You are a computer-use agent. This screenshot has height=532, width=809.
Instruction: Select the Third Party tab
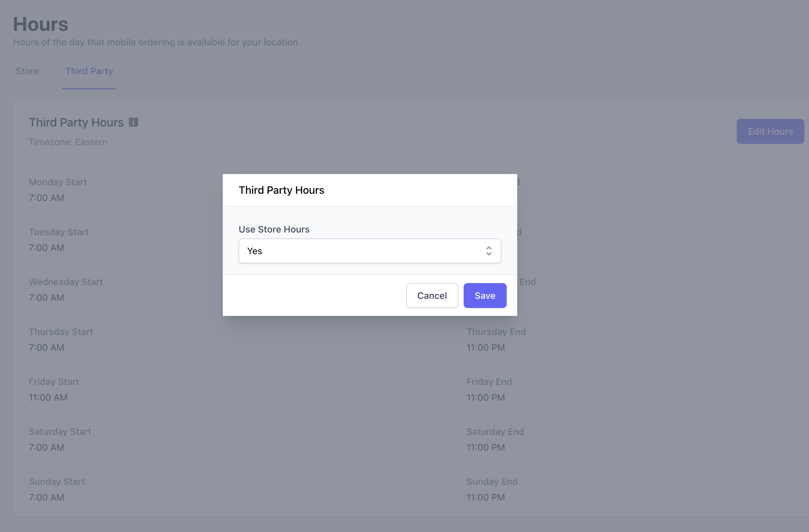[89, 71]
